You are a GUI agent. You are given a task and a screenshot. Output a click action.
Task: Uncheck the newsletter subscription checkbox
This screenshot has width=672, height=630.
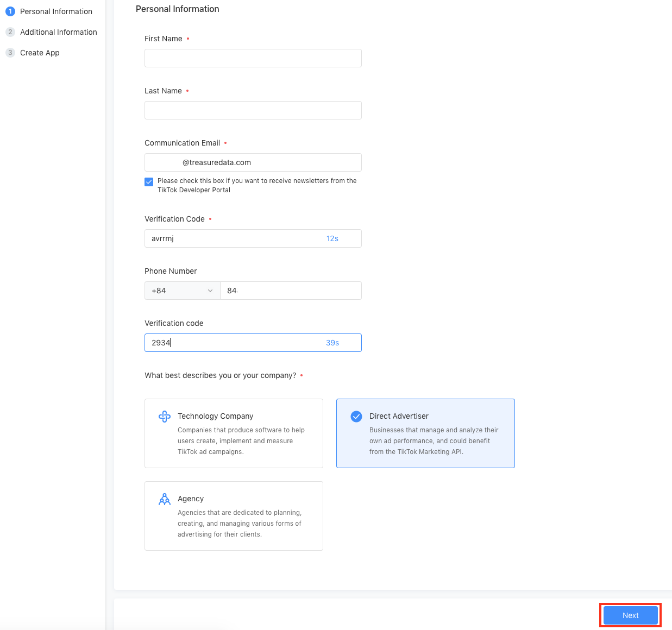(149, 182)
